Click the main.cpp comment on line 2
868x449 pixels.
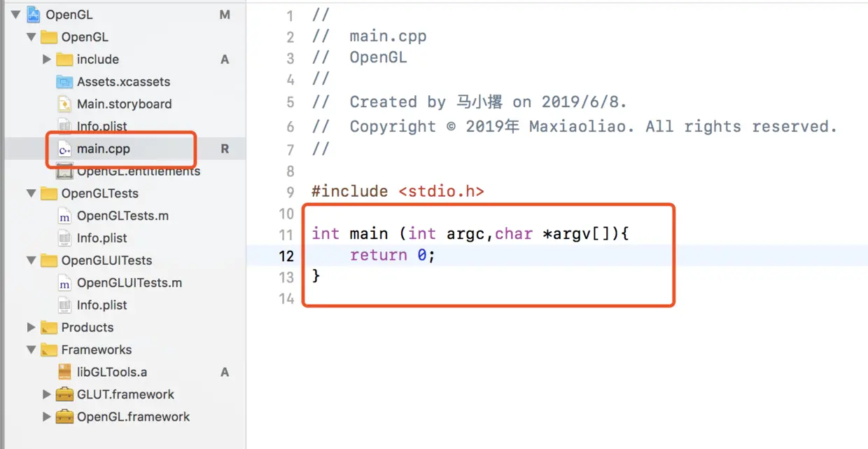point(369,36)
